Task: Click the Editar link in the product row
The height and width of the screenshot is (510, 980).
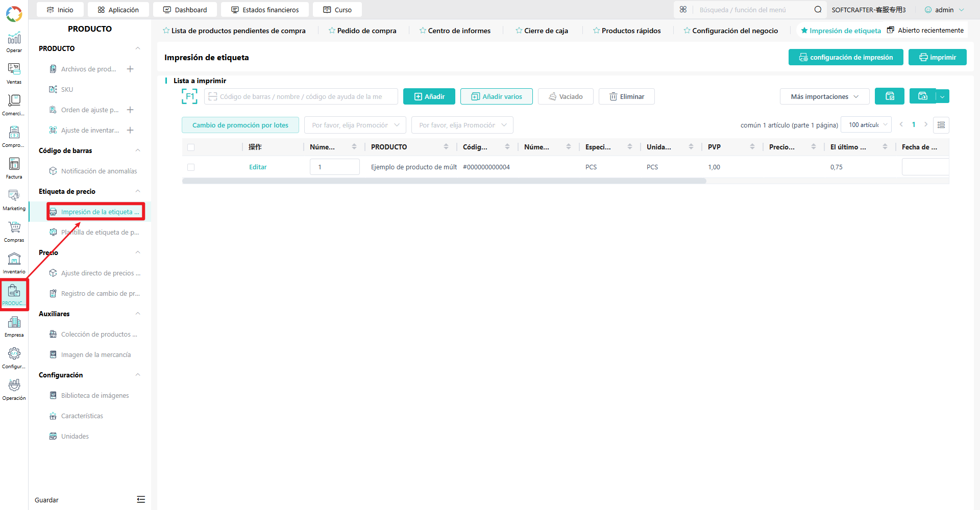Action: [x=258, y=167]
